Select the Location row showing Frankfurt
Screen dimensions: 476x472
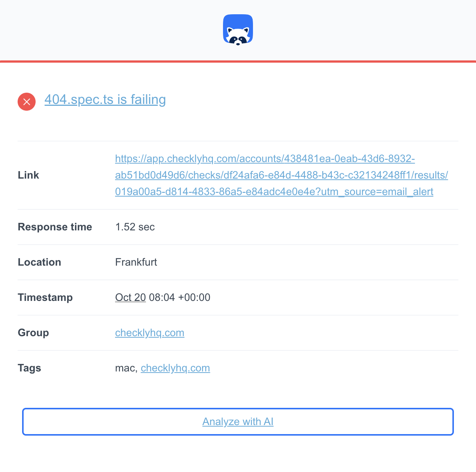click(136, 262)
